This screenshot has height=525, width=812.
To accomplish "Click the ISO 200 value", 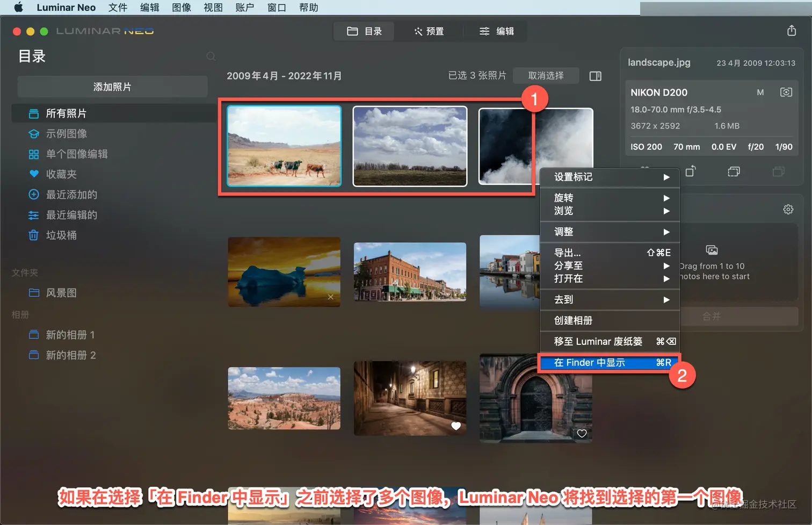I will tap(646, 147).
